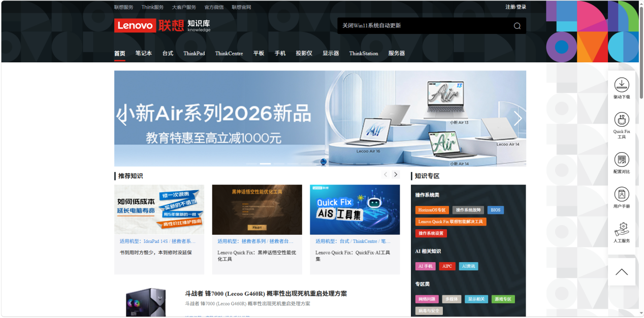Open the ThinkStation tab
The height and width of the screenshot is (318, 644).
[364, 53]
